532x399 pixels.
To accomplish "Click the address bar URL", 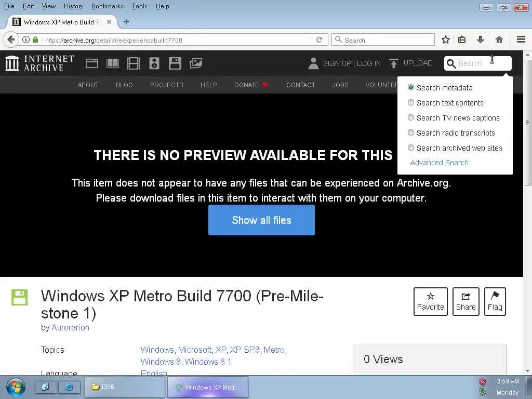I will (114, 41).
